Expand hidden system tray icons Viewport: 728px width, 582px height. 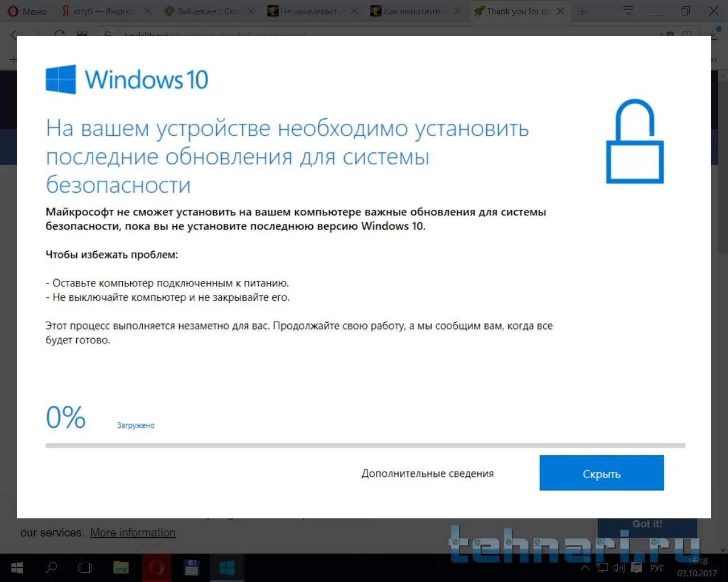[x=585, y=568]
